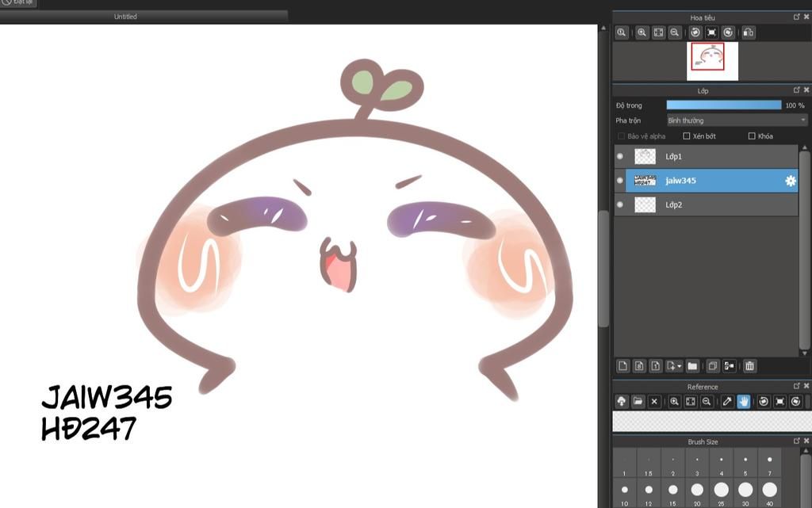
Task: Toggle the Bảo vệ alpha checkbox
Action: point(622,136)
